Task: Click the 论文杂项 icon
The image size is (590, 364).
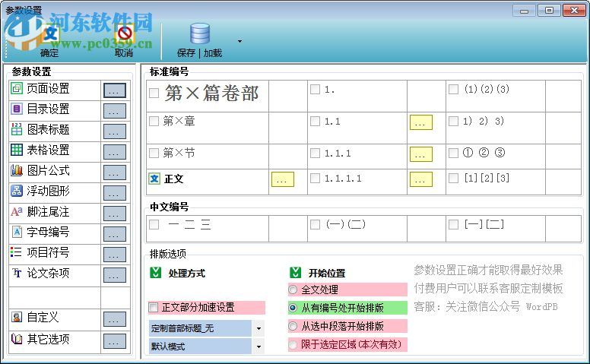Action: 17,273
